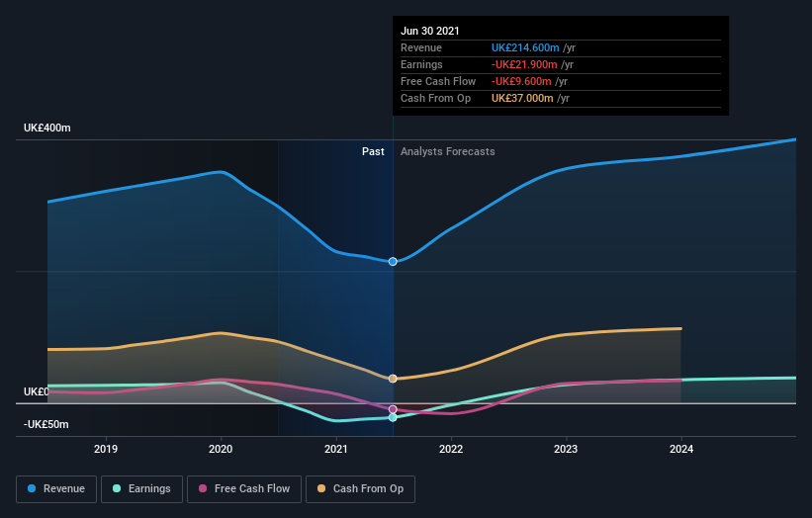Viewport: 812px width, 518px height.
Task: Click the blue Revenue marker on the chart
Action: tap(393, 261)
